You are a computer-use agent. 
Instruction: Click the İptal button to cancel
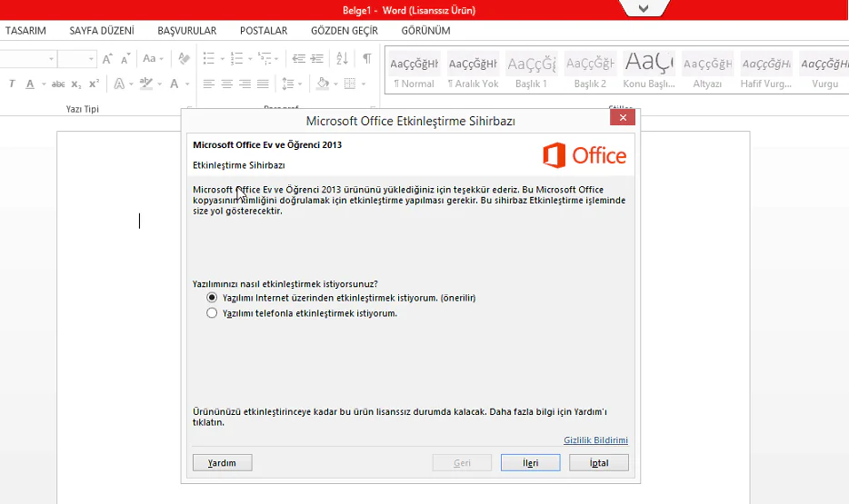coord(598,463)
